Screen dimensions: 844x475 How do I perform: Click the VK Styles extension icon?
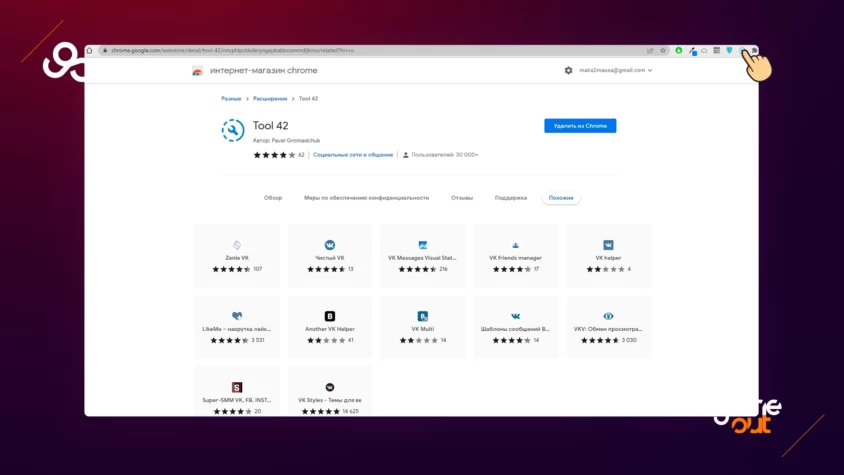point(330,387)
